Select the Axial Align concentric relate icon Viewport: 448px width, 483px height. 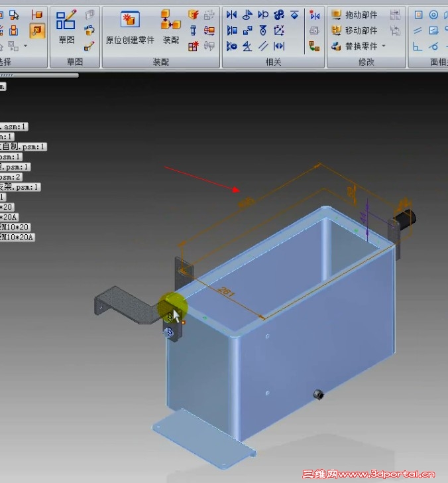[x=232, y=46]
